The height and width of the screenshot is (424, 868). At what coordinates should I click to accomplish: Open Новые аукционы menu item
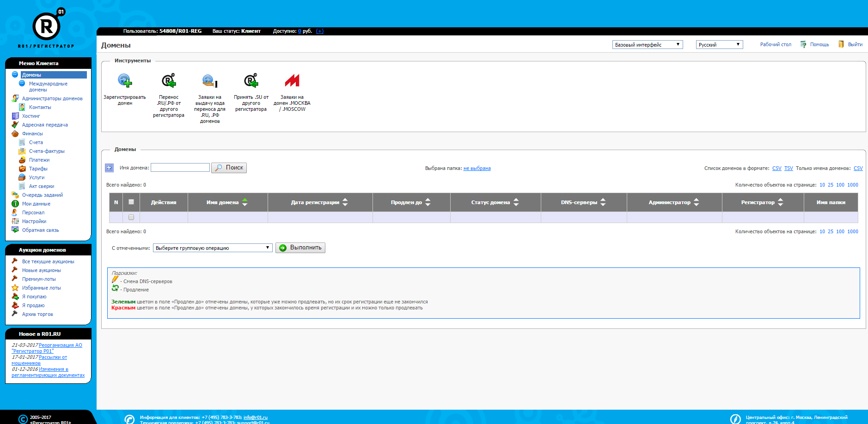click(x=42, y=270)
